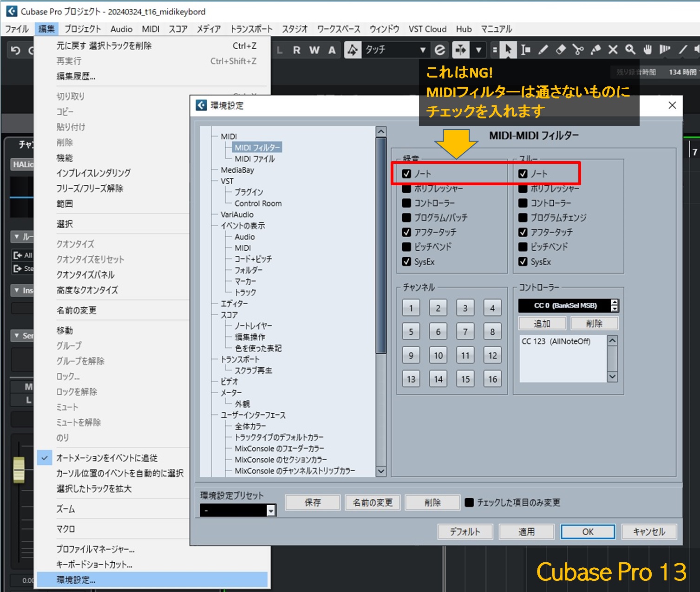Click the Cubase icon in 環境設定 dialog title
700x592 pixels.
coord(201,105)
